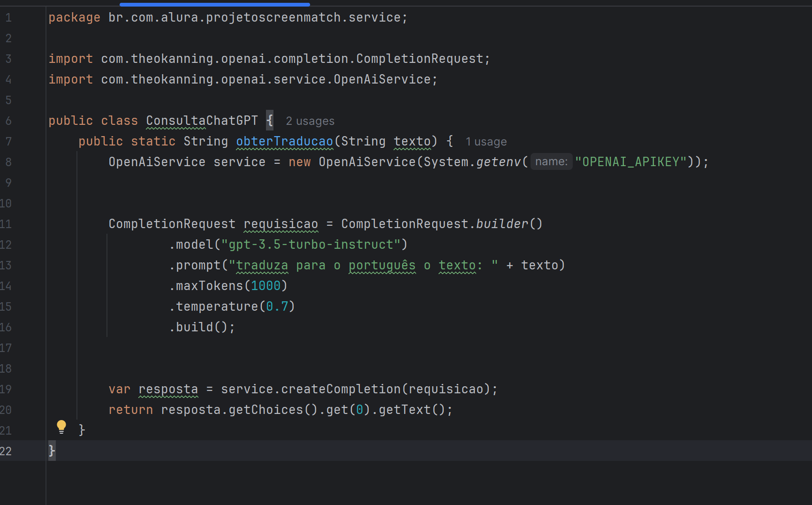This screenshot has width=812, height=505.
Task: Click the word 'traduza' in prompt string
Action: [262, 265]
